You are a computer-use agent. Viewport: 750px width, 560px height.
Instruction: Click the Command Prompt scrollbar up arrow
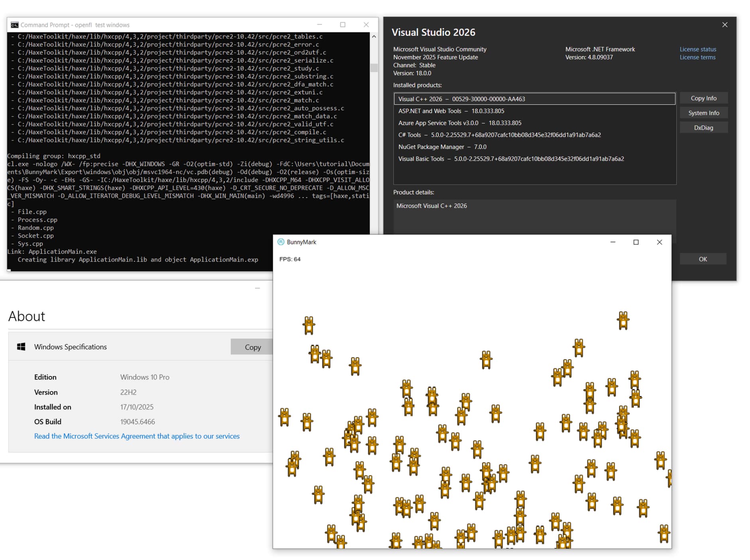coord(374,37)
